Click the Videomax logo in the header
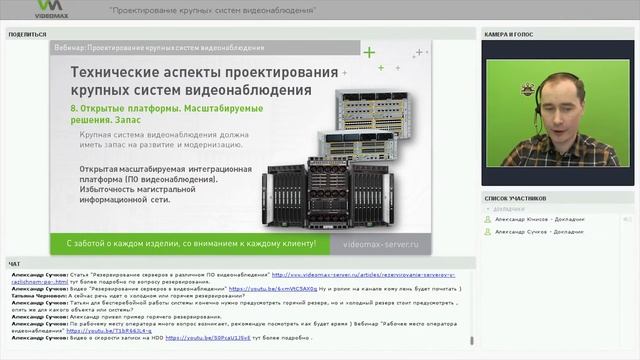Screen dimensions: 640x360 tap(51, 9)
